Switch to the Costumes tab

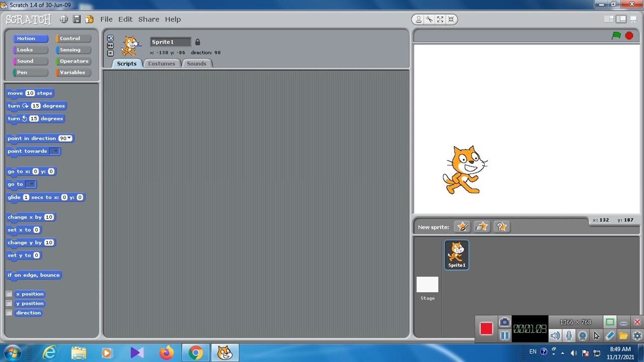tap(162, 64)
